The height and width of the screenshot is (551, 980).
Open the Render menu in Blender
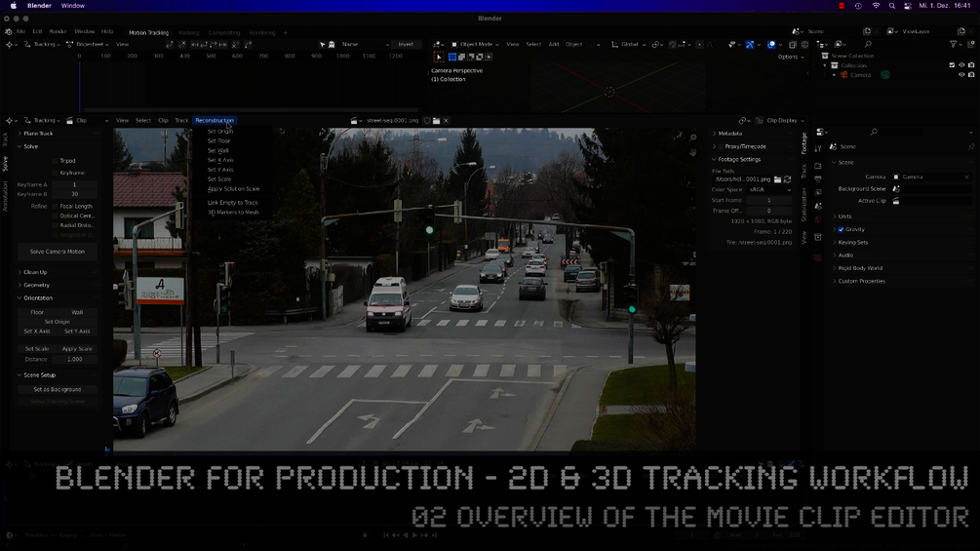click(59, 31)
